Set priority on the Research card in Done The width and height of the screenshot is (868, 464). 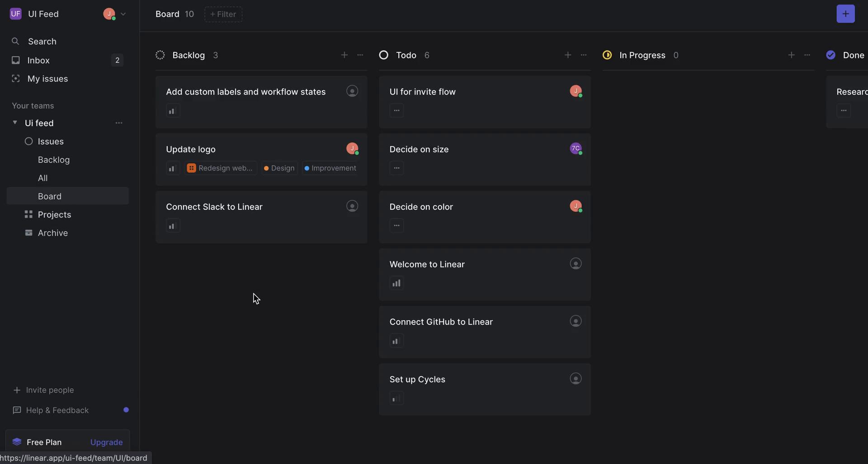pos(844,110)
